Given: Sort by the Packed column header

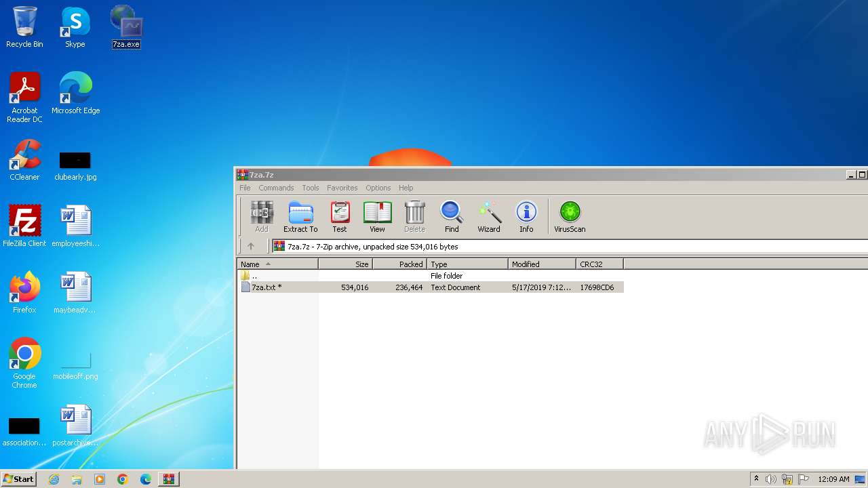Looking at the screenshot, I should click(x=400, y=264).
